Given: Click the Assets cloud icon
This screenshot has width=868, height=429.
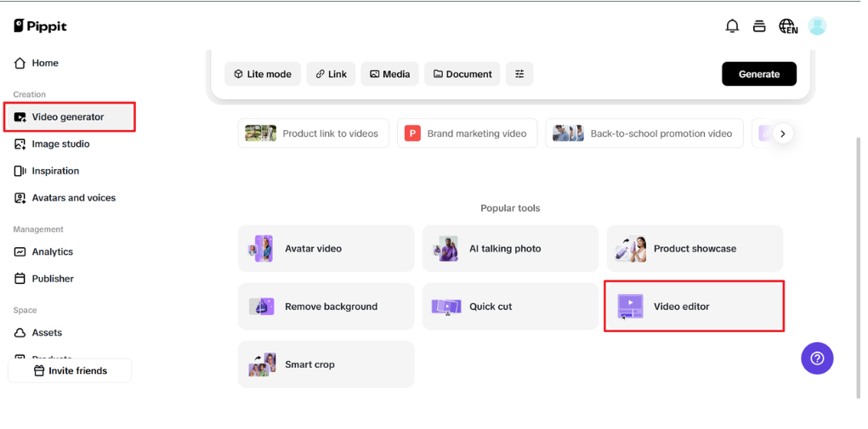Looking at the screenshot, I should pyautogui.click(x=20, y=333).
